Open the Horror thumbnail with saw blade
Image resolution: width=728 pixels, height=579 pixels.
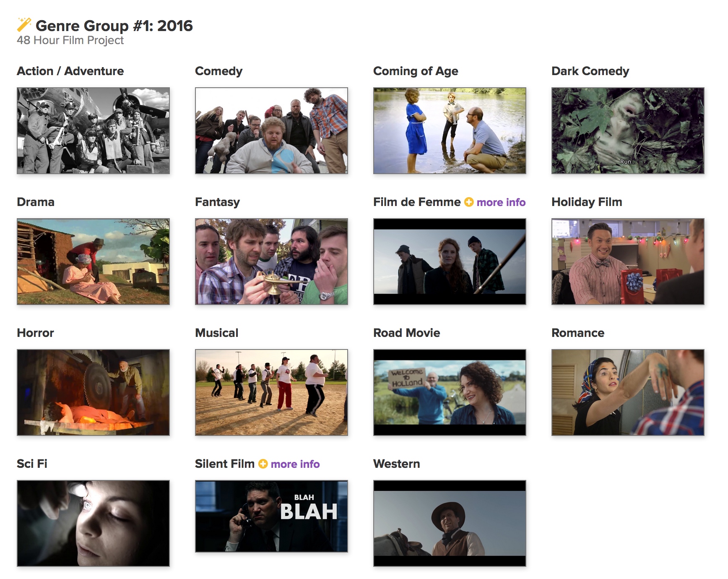(93, 392)
